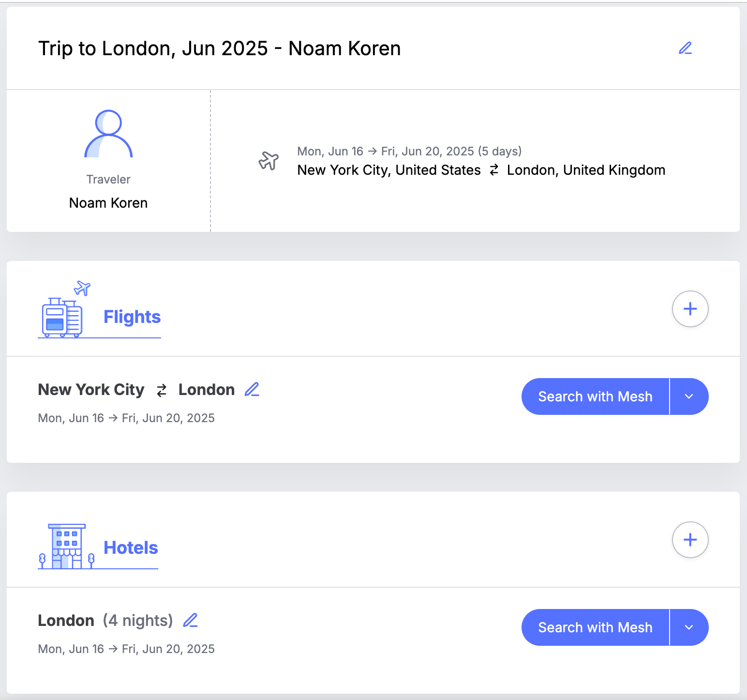Click the Hotels building icon
The image size is (747, 700).
coord(66,546)
